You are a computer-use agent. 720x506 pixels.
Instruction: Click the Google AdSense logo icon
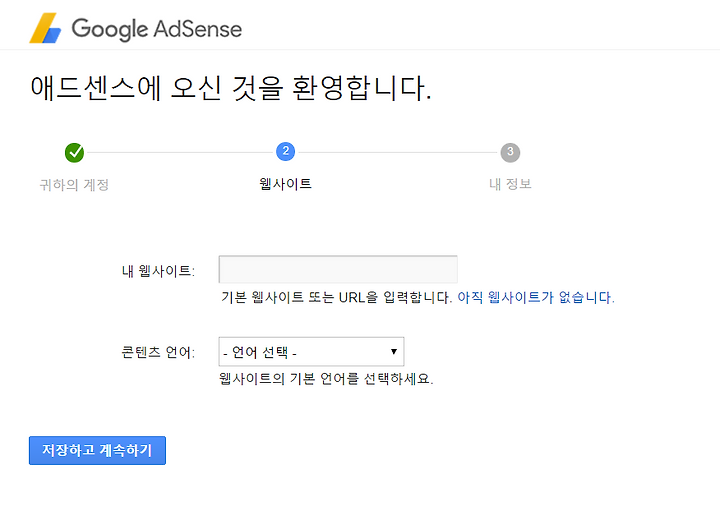45,28
